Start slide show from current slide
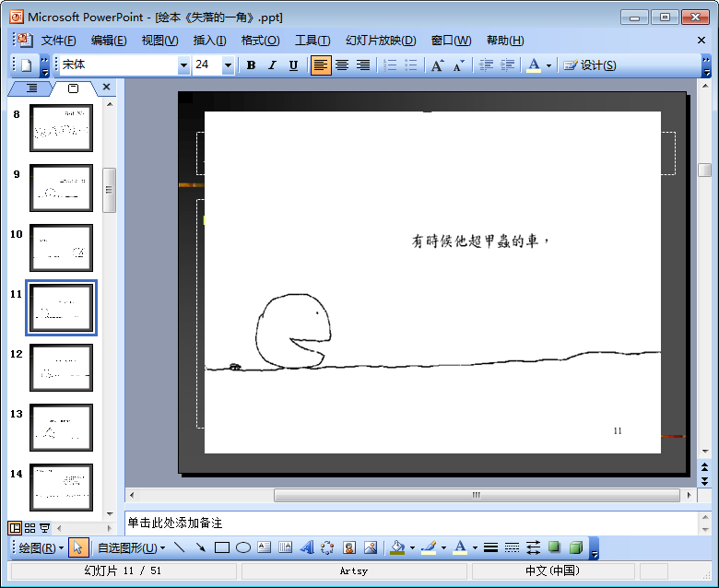This screenshot has height=588, width=719. click(44, 528)
